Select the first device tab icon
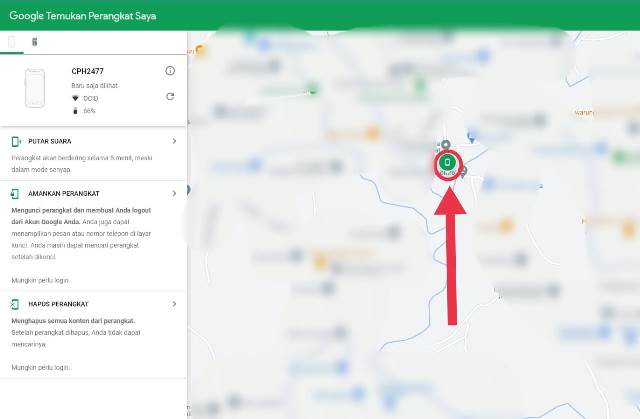 (x=11, y=42)
